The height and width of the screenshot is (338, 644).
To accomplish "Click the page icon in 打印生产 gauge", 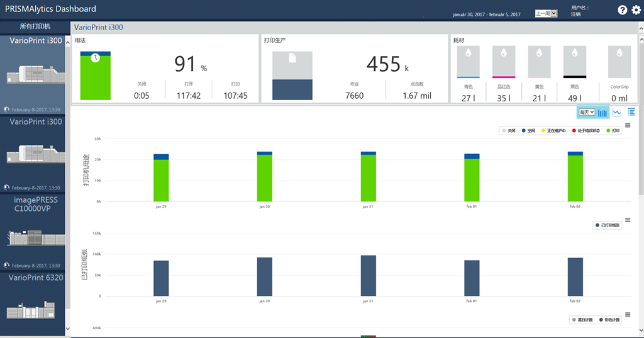I will pos(292,58).
